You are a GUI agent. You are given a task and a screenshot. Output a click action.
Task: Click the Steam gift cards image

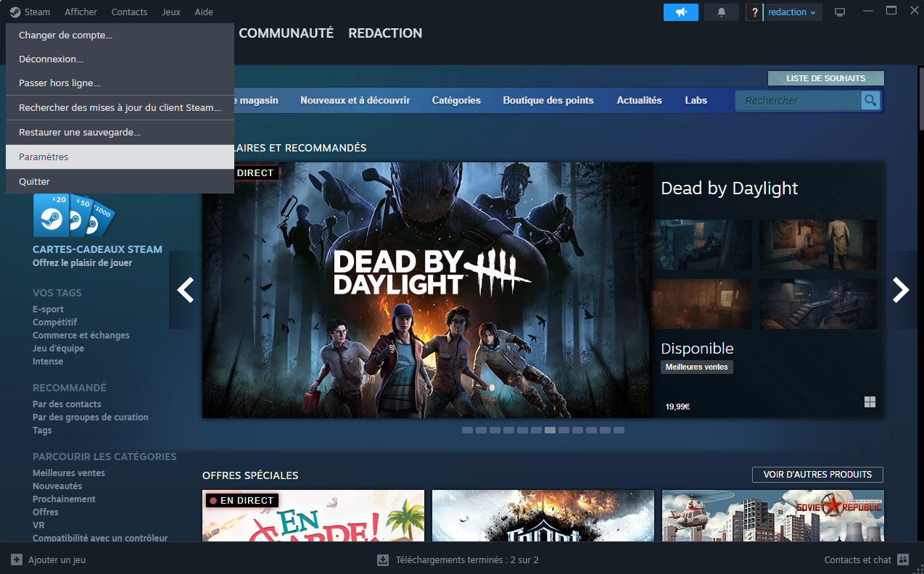pyautogui.click(x=74, y=215)
